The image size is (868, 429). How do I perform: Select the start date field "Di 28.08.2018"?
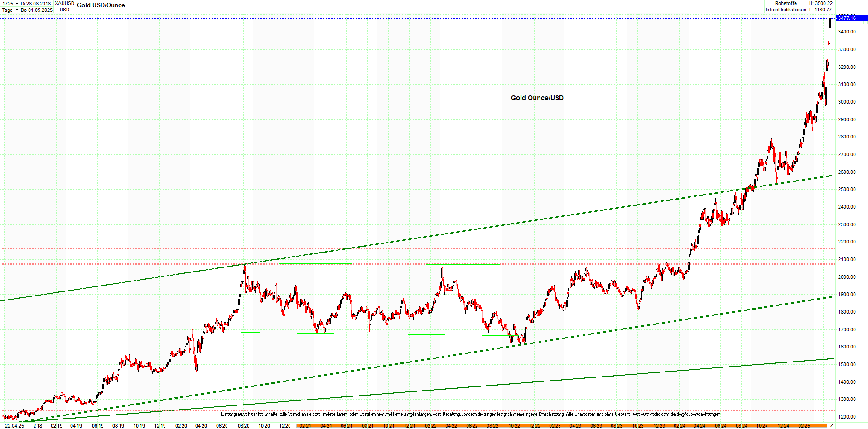(36, 3)
